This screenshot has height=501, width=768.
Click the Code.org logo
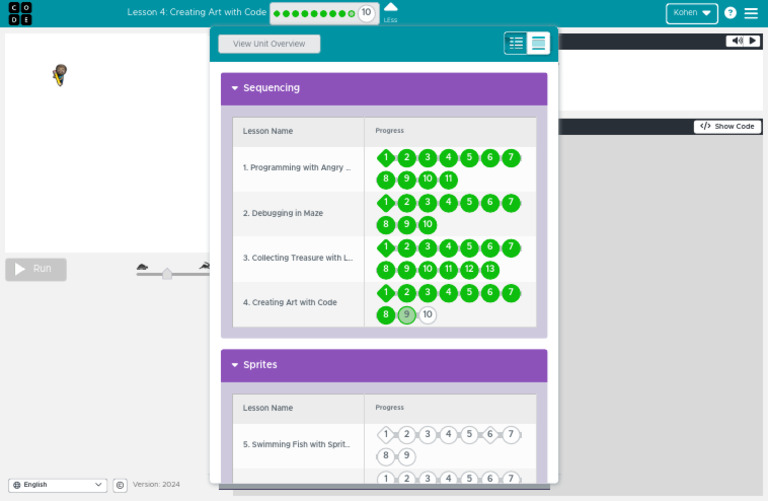click(20, 13)
